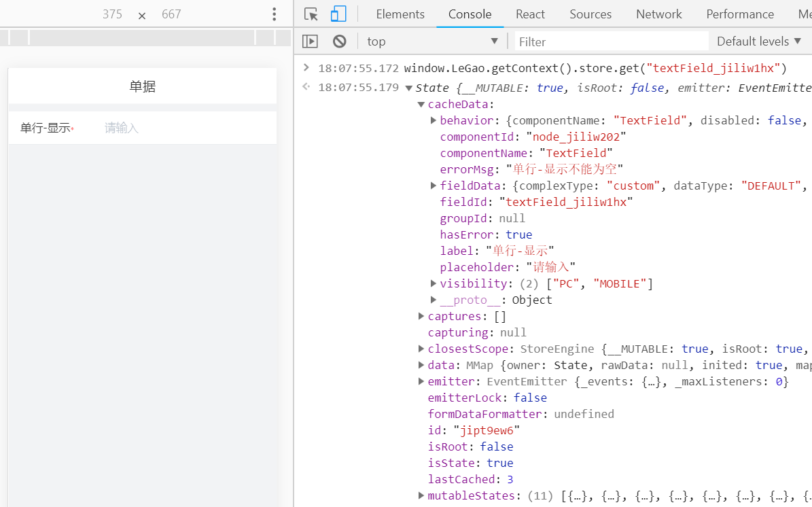Expand the data MMap entry
Image resolution: width=812 pixels, height=507 pixels.
tap(421, 364)
